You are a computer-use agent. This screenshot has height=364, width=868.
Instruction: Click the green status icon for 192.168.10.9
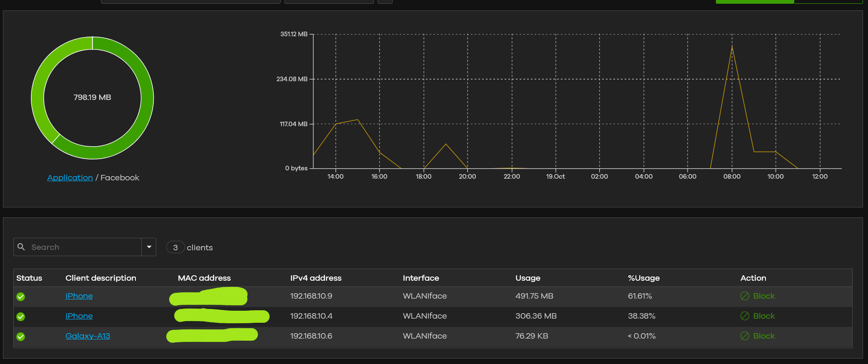[x=20, y=297]
